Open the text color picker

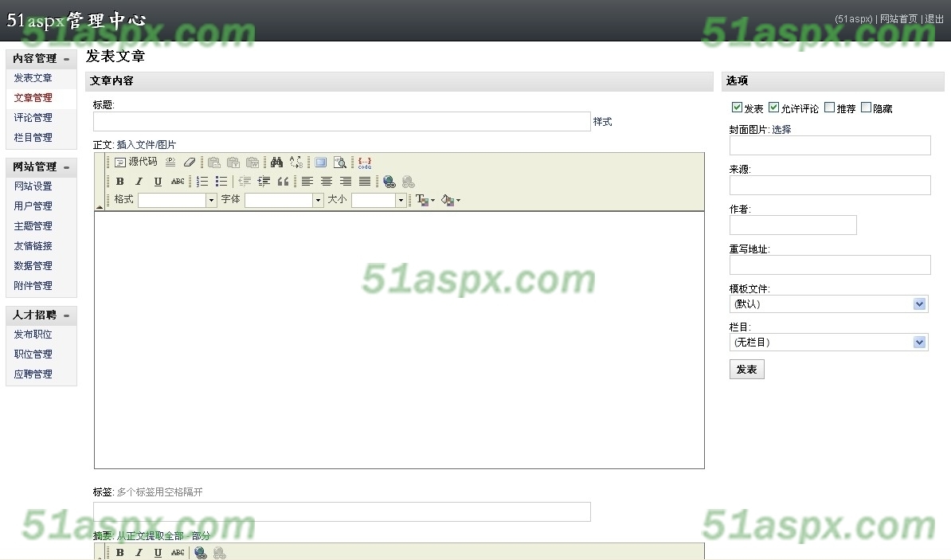tap(425, 200)
